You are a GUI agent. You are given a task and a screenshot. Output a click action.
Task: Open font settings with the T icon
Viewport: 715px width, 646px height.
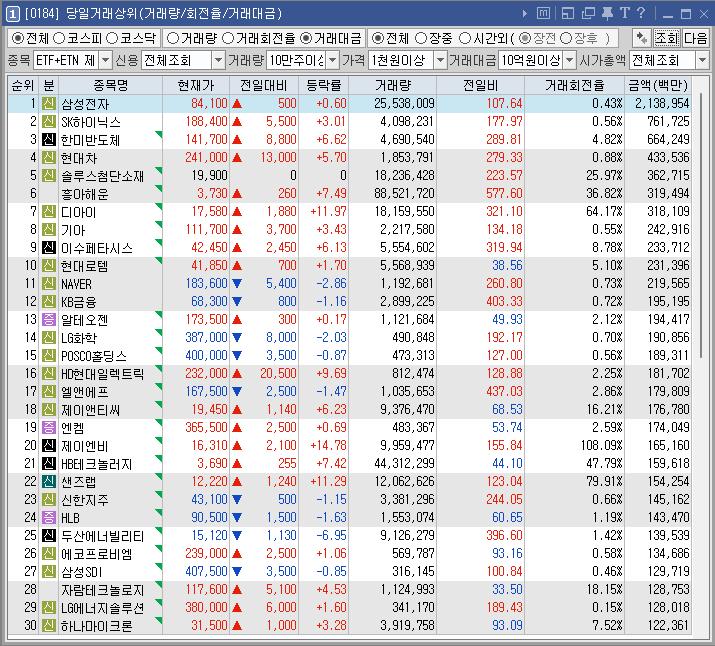624,13
